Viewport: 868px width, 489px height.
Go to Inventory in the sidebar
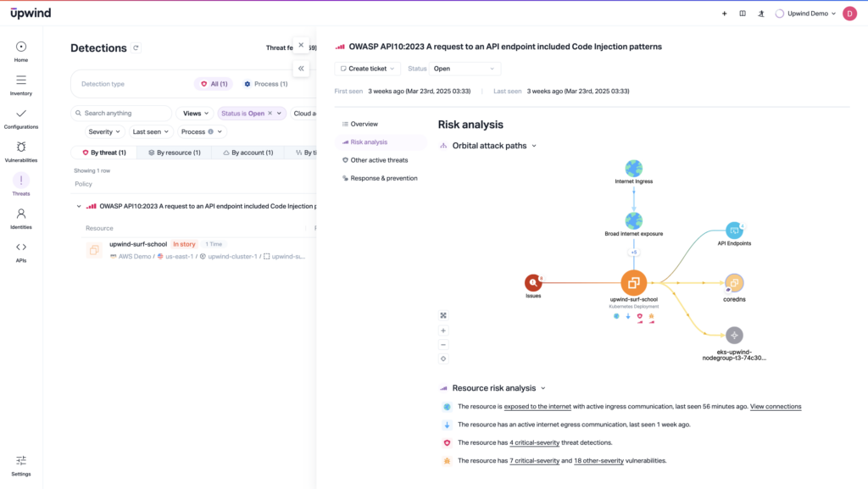click(x=21, y=84)
